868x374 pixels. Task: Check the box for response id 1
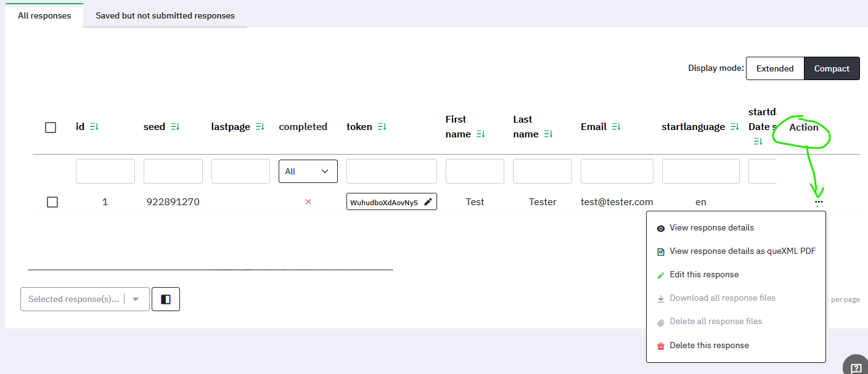click(52, 202)
